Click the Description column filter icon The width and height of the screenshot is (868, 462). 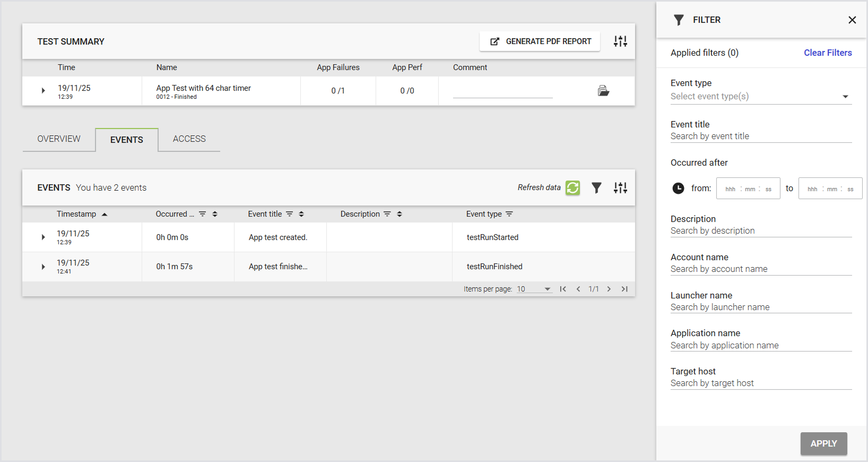click(x=387, y=214)
